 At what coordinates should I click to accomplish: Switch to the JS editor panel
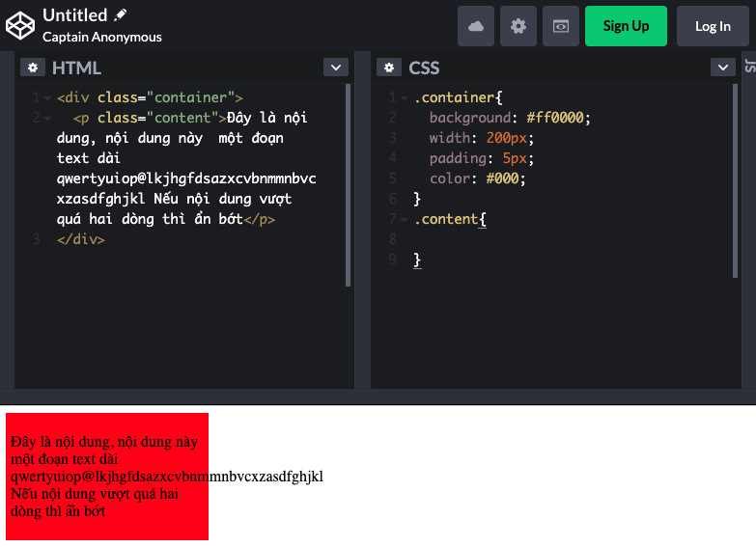(x=749, y=67)
